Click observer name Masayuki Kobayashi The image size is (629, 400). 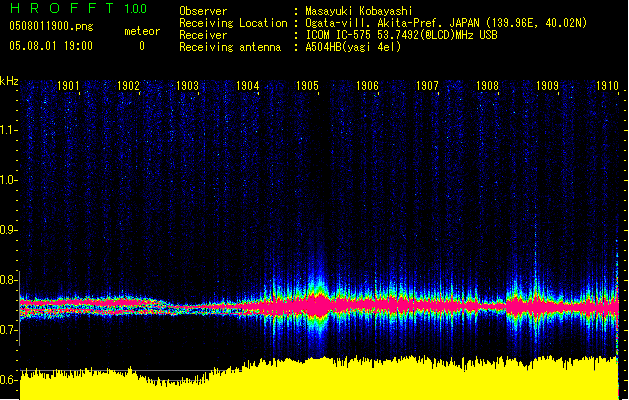(359, 11)
